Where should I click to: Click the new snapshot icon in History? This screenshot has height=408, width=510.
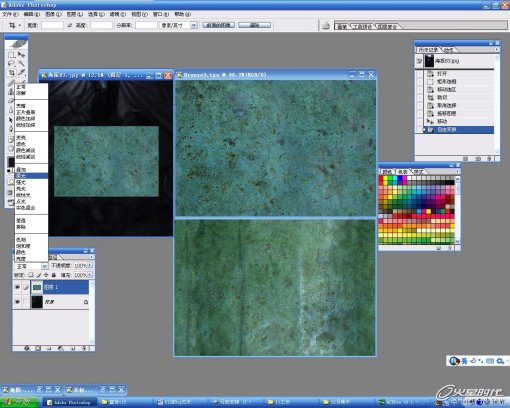coord(478,159)
